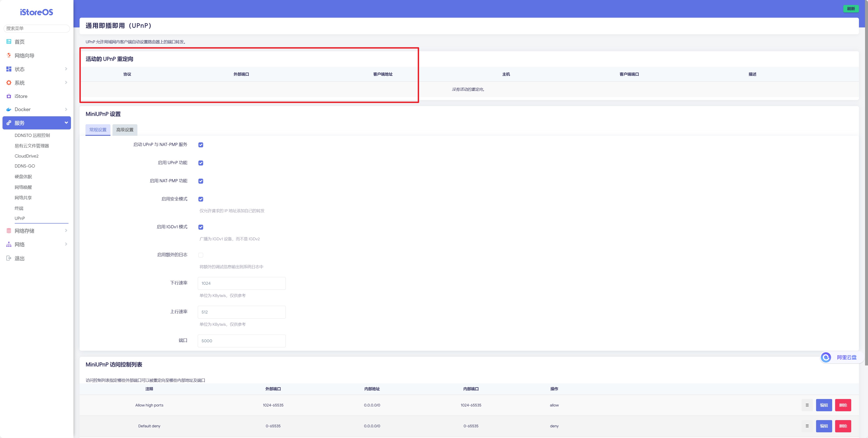
Task: Open DDNS-GO from the services menu
Action: (x=24, y=166)
